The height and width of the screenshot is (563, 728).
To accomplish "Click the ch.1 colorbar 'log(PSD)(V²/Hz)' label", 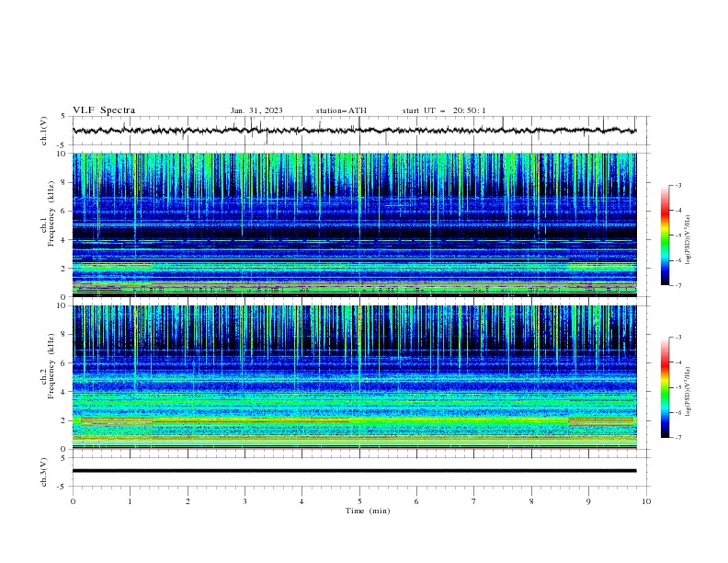I will (688, 240).
